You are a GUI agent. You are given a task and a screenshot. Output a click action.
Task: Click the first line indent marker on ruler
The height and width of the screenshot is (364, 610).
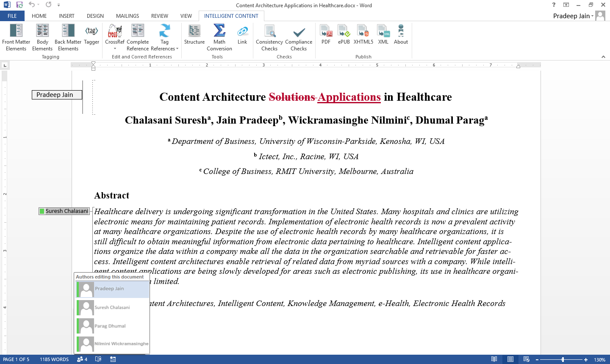[x=94, y=63]
